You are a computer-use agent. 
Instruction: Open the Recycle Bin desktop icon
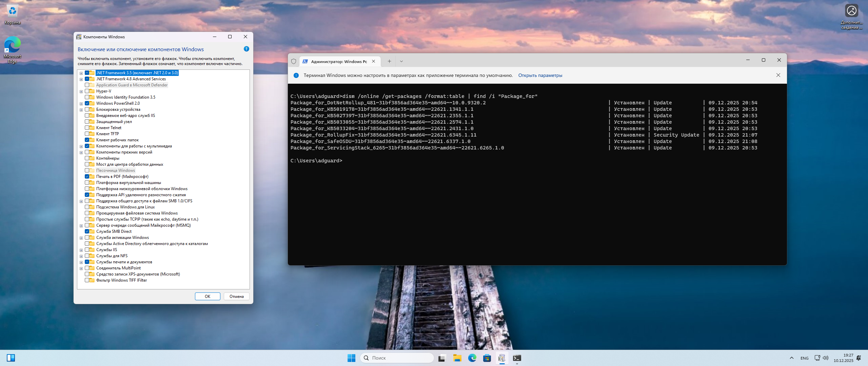point(13,12)
